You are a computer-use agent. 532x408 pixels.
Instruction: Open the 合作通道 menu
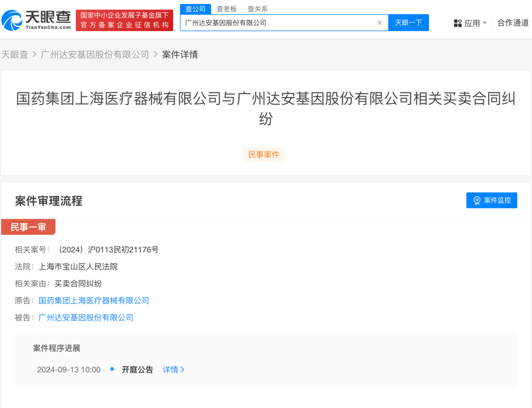pos(513,23)
